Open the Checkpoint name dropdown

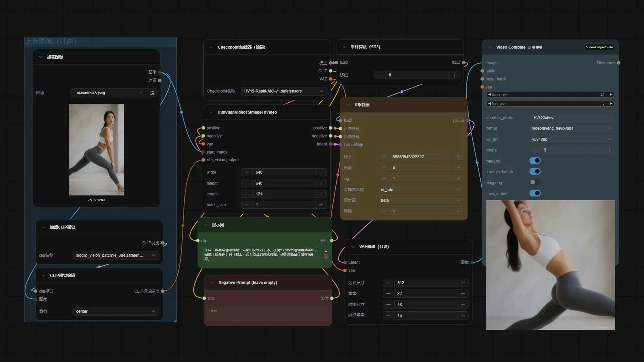coord(284,91)
